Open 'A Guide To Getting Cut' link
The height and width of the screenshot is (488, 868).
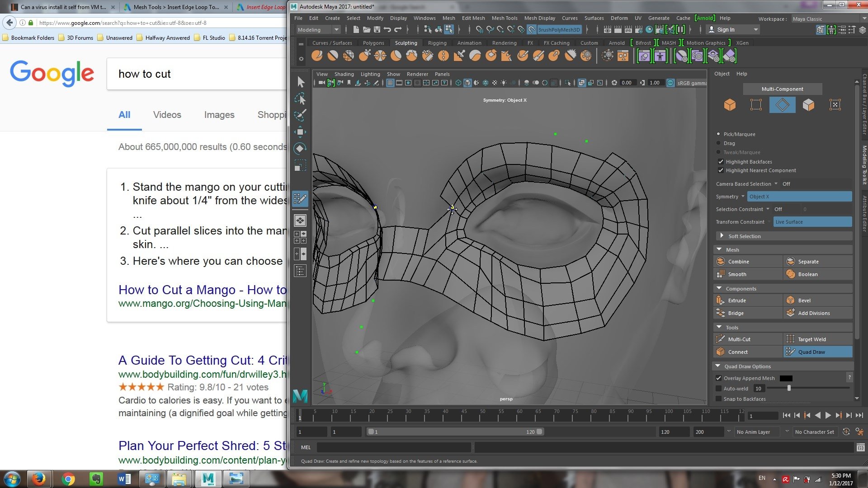click(x=203, y=360)
